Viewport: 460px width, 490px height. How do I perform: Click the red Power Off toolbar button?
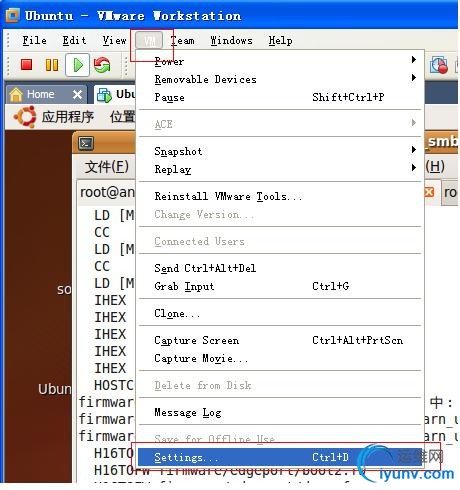[26, 65]
